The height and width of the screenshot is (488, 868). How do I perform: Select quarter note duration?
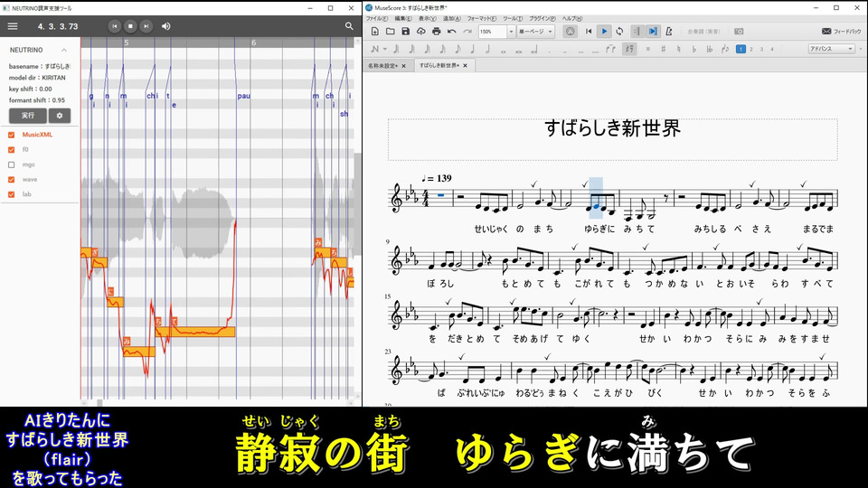coord(472,49)
